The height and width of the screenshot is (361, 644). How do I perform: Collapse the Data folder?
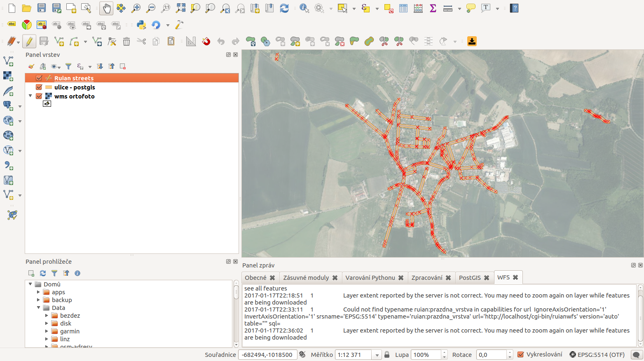point(38,307)
